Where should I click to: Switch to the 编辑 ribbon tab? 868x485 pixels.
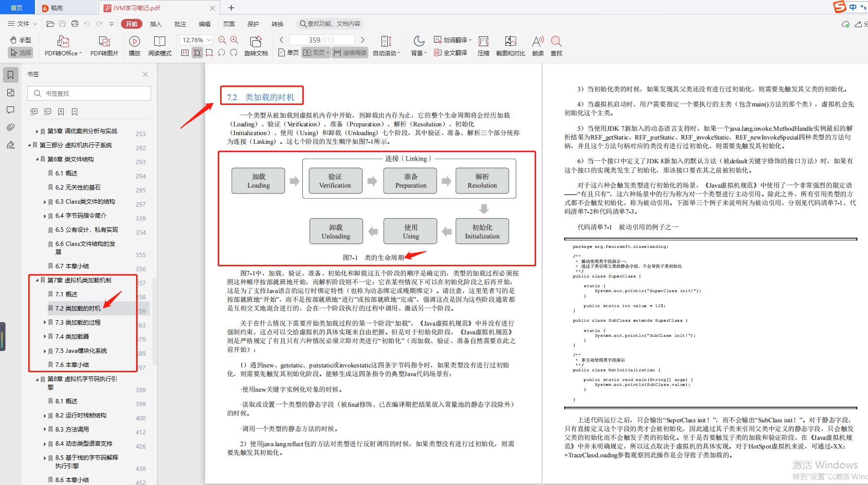[204, 24]
